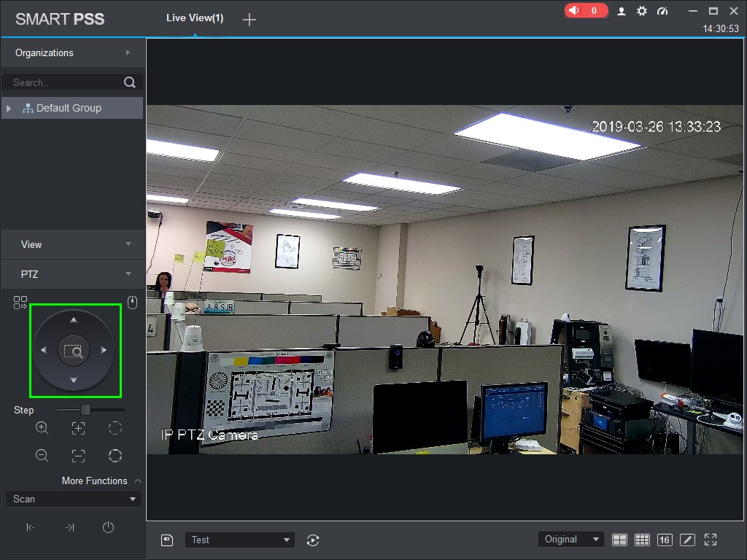Click the 14:30:53 clock text
Image resolution: width=747 pixels, height=560 pixels.
(x=721, y=28)
